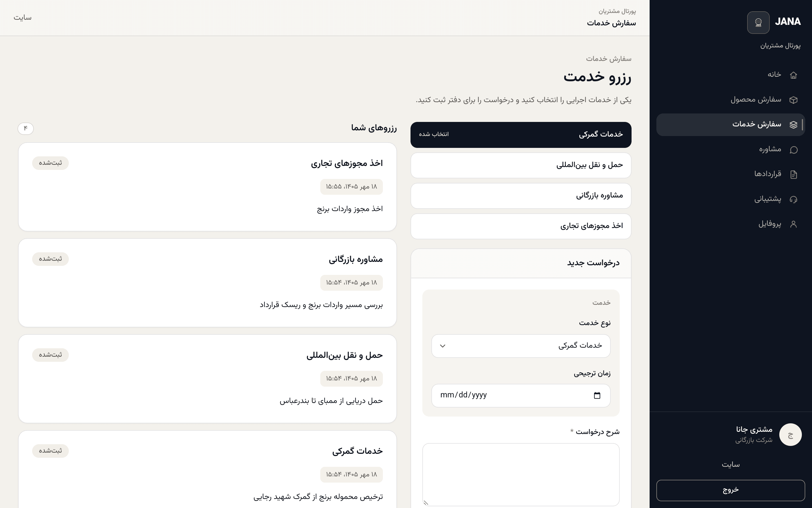Viewport: 812px width, 508px height.
Task: Select the خدمات گمرکی service option
Action: point(521,135)
